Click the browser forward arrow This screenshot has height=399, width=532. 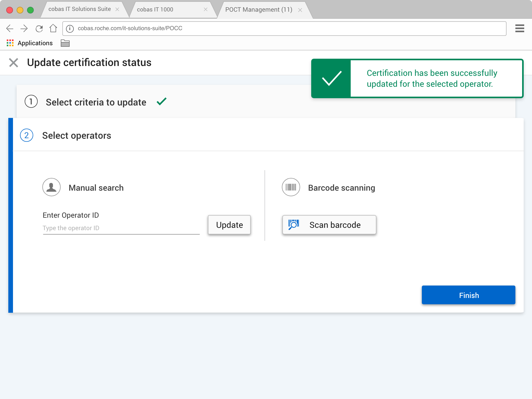(x=24, y=28)
